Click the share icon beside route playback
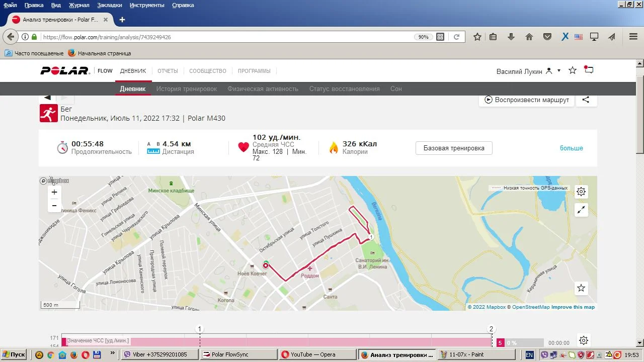 586,100
